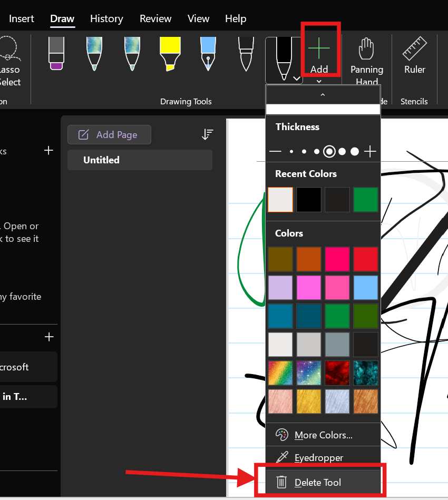
Task: Activate the Eyedropper option
Action: click(x=323, y=458)
